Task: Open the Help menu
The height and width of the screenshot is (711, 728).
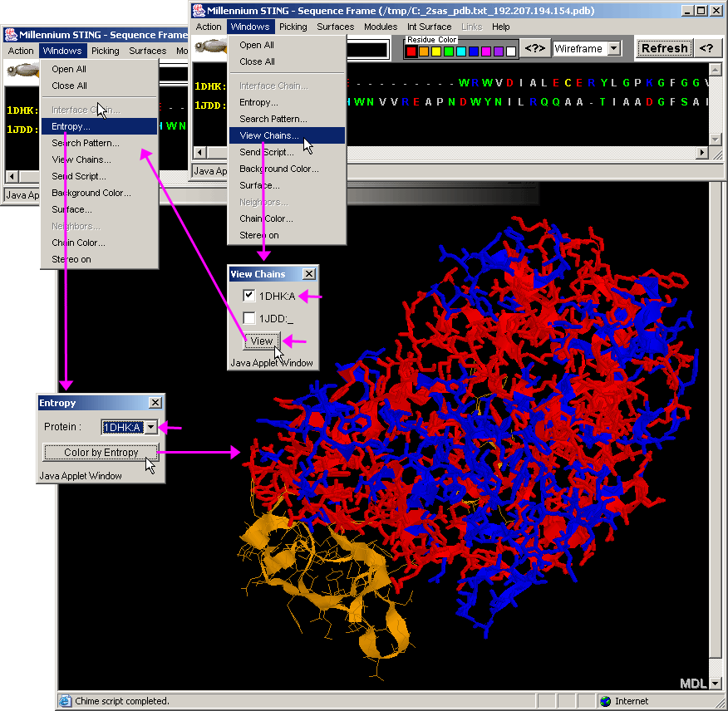Action: pos(500,27)
